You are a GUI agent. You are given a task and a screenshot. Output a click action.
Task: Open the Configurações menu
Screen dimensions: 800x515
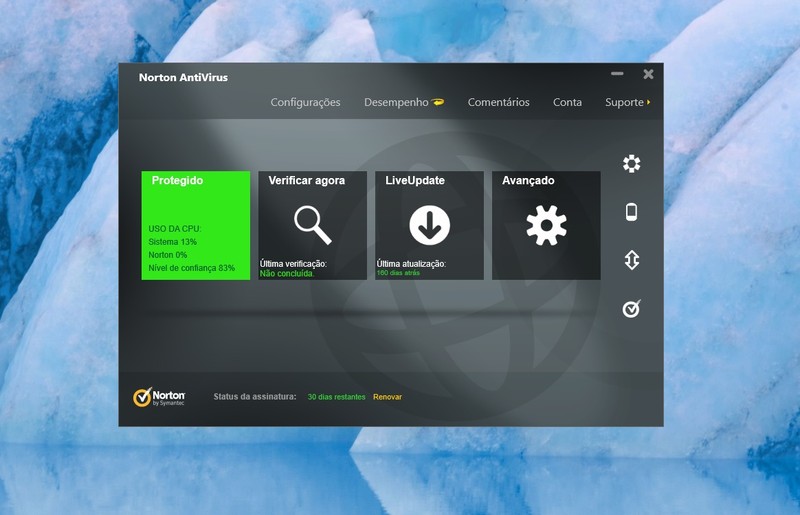[305, 103]
